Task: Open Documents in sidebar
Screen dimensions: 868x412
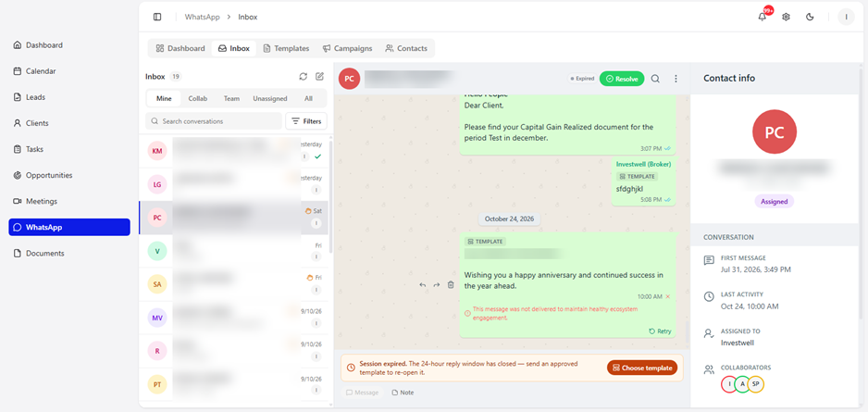Action: coord(69,253)
